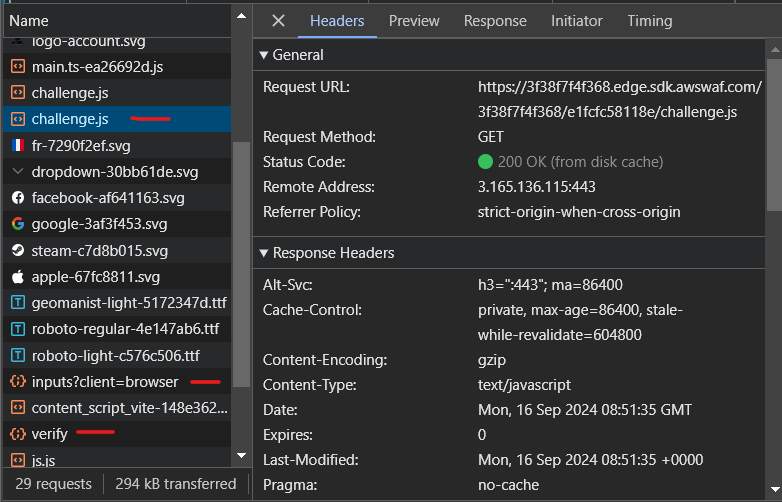
Task: Click the script icon beside content_script_vite
Action: coord(18,408)
